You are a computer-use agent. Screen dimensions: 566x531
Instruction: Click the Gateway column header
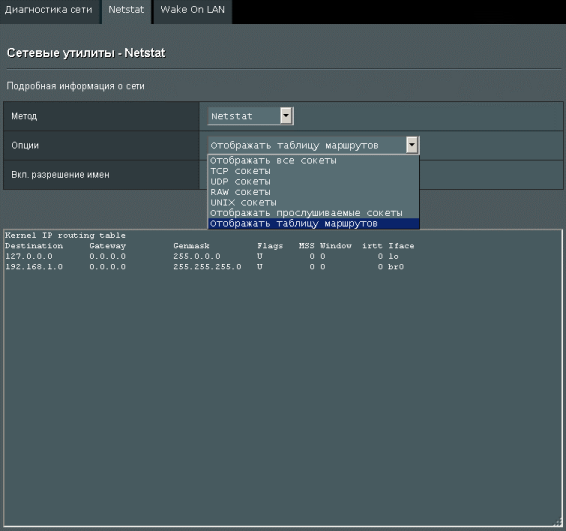point(108,246)
